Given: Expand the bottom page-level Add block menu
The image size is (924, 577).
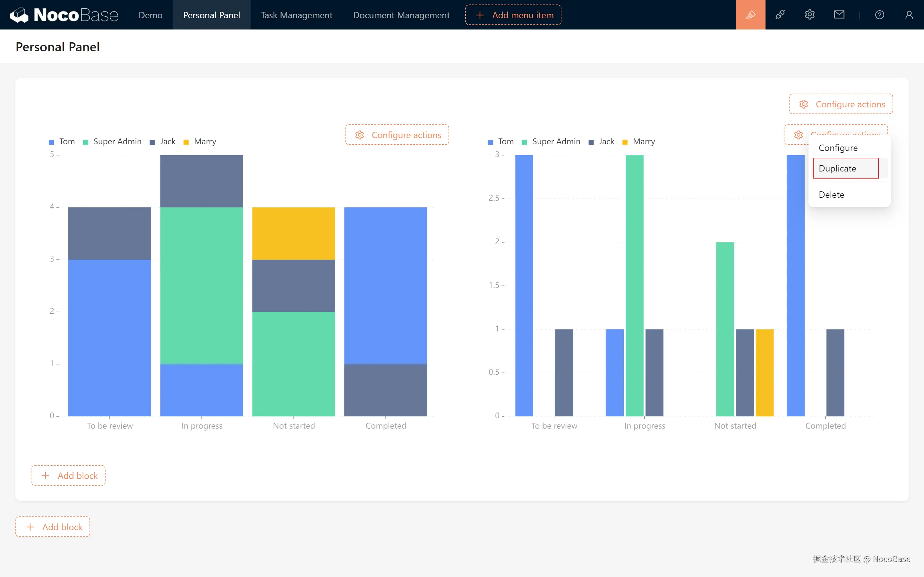Looking at the screenshot, I should [53, 527].
